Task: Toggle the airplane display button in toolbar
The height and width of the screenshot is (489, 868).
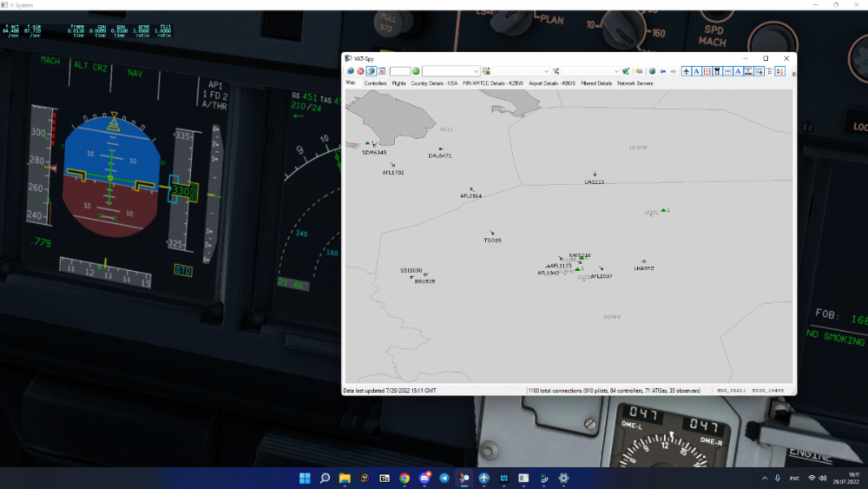Action: (687, 71)
